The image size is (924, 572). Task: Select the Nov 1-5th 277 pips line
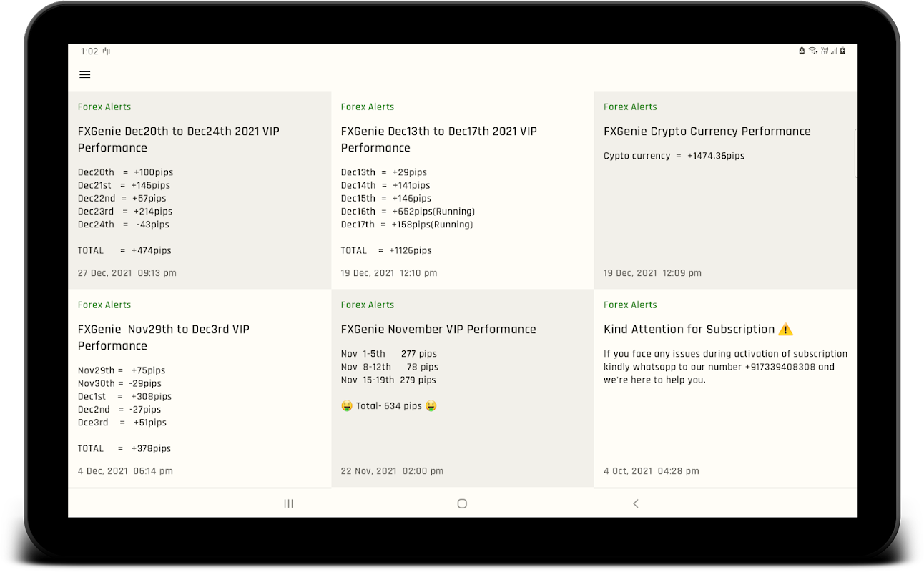click(389, 354)
